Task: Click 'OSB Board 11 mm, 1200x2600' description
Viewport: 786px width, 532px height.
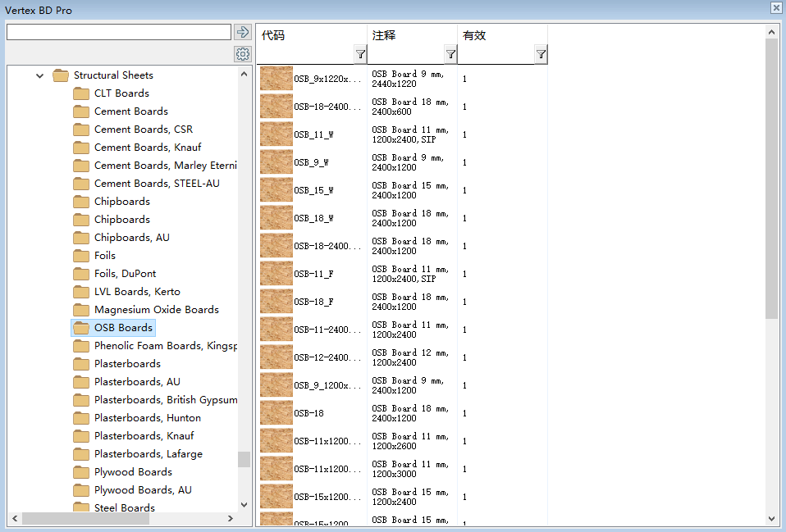Action: pos(410,441)
